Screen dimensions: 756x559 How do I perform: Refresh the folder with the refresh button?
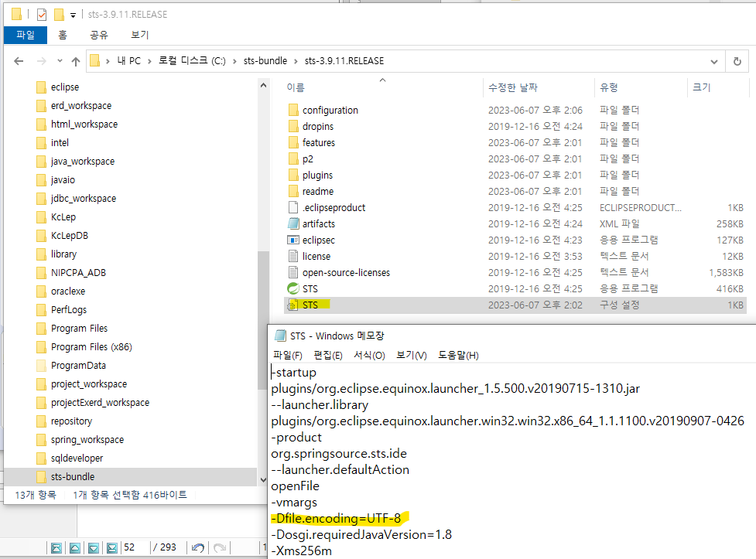tap(737, 61)
